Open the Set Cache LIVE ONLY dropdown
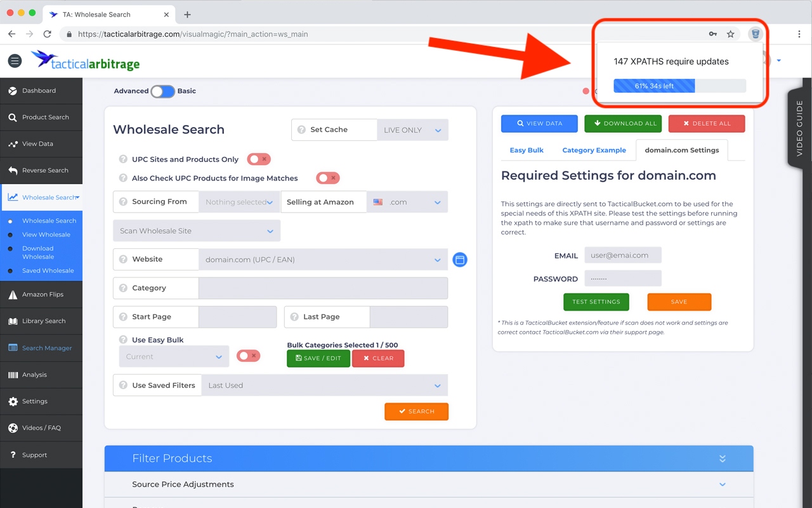The width and height of the screenshot is (812, 508). pos(412,130)
